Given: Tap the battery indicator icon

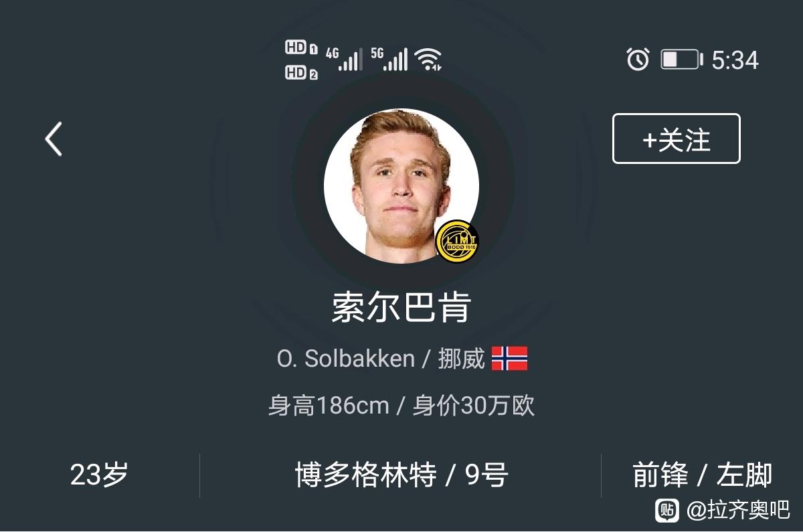Looking at the screenshot, I should [x=682, y=60].
